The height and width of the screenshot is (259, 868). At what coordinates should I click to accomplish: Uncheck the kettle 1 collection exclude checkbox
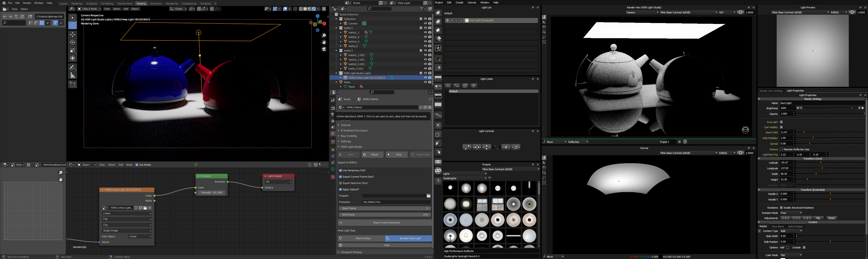pyautogui.click(x=420, y=28)
